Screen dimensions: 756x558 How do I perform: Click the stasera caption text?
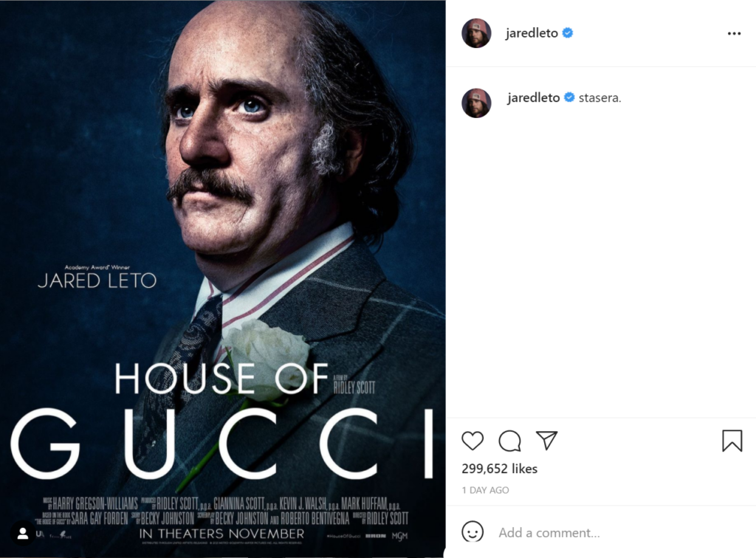[599, 98]
